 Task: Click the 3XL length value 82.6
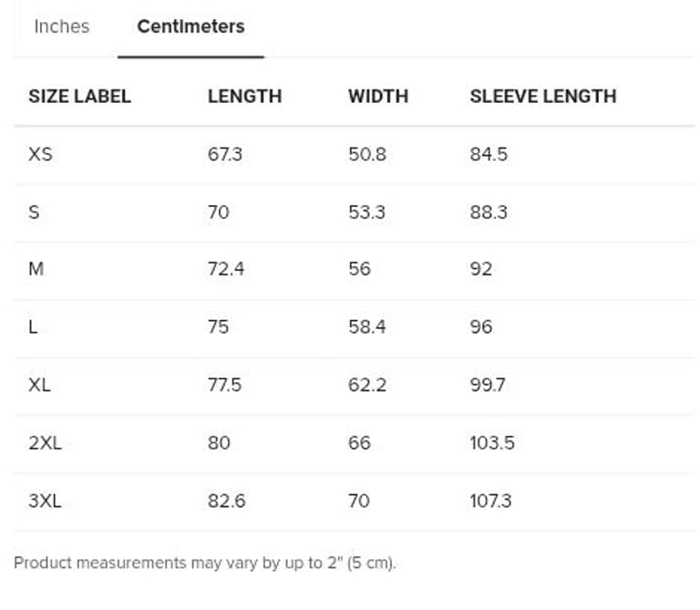point(226,501)
